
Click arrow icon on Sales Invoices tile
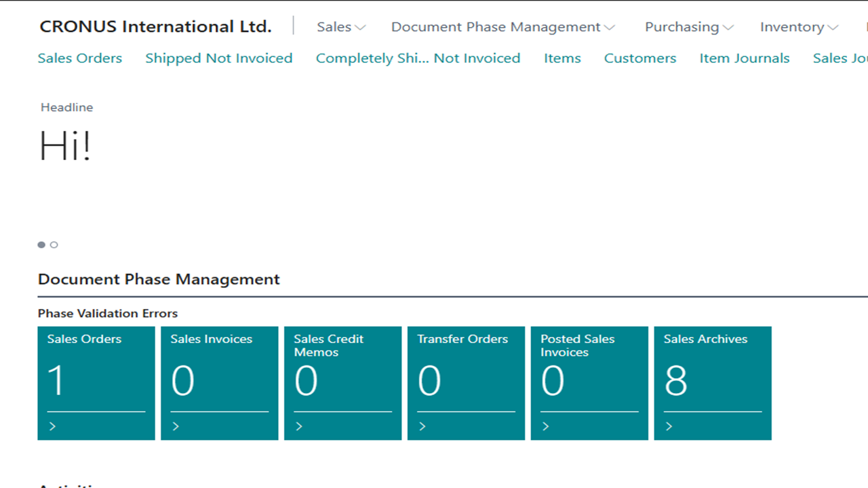176,426
